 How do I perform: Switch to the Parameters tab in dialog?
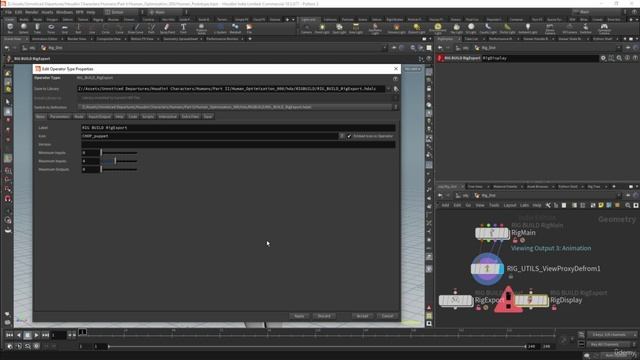(x=60, y=117)
